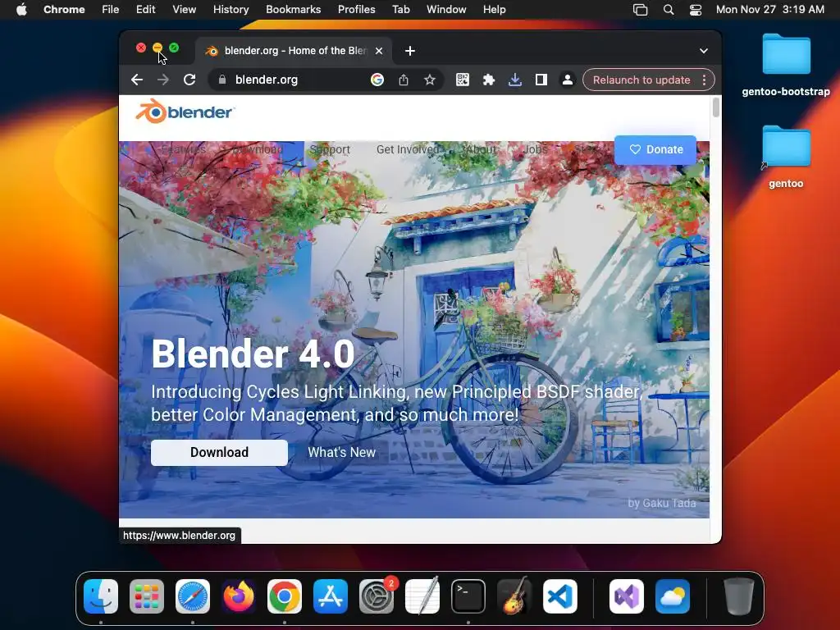This screenshot has height=630, width=840.
Task: Open the View menu
Action: coord(185,10)
